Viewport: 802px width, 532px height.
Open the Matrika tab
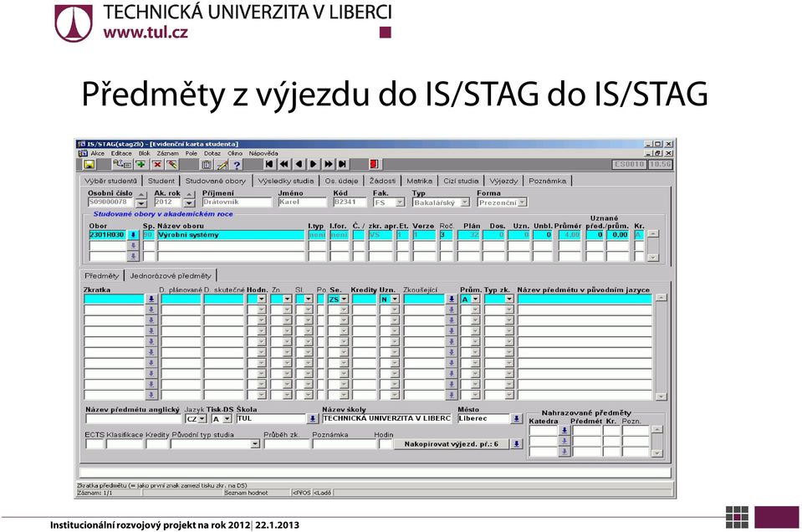[x=420, y=181]
